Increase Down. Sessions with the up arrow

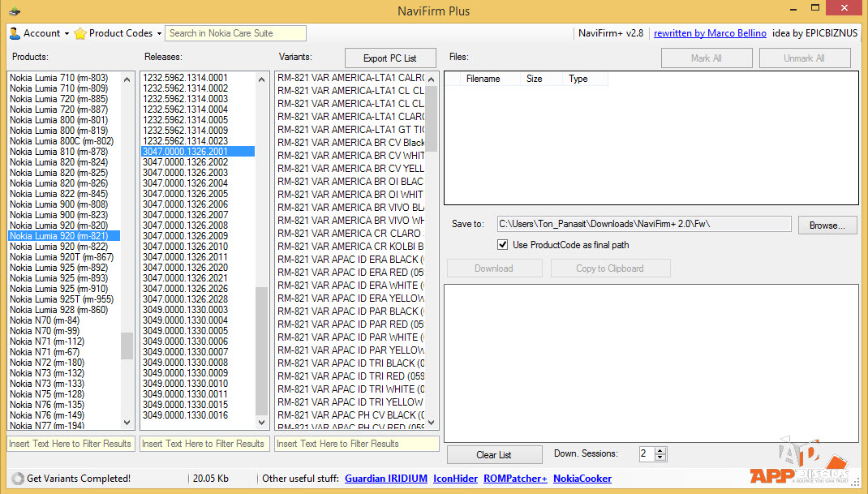660,450
